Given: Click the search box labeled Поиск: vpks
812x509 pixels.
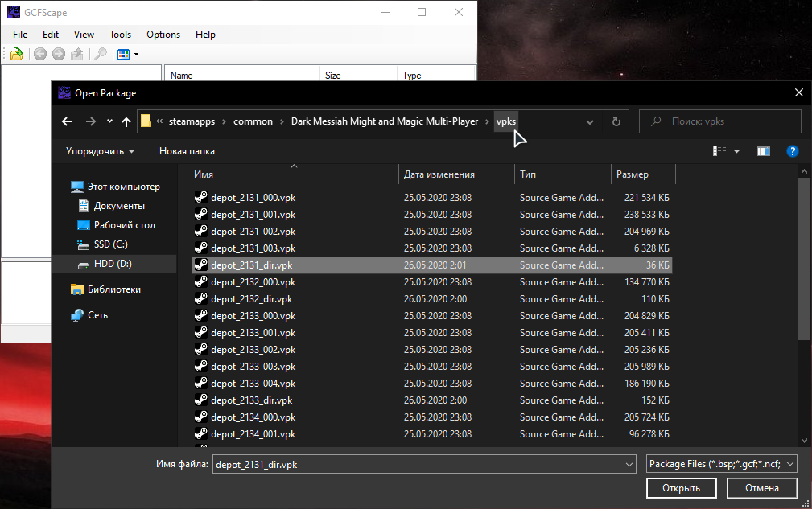Looking at the screenshot, I should click(719, 121).
